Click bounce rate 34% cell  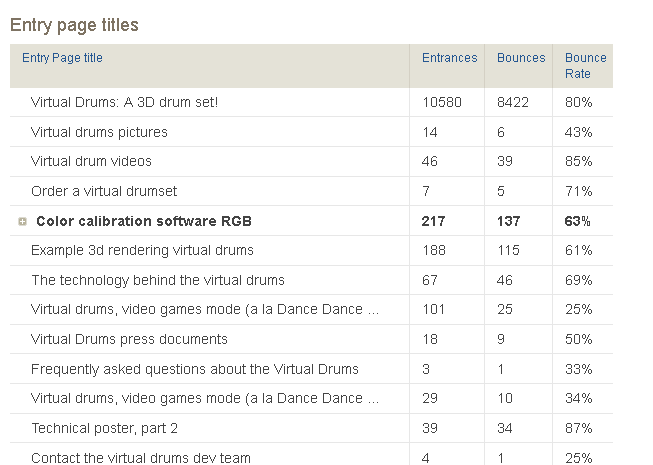point(578,399)
